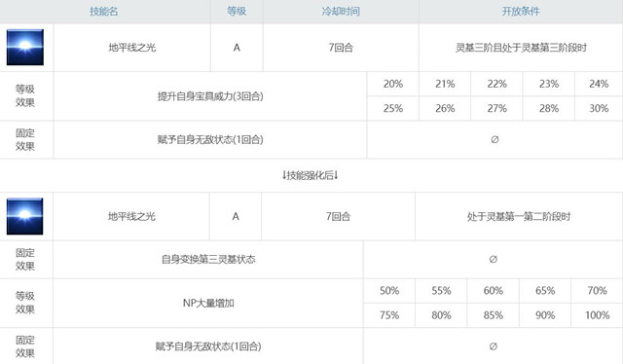The height and width of the screenshot is (364, 623).
Task: Click the 30% max level value
Action: click(x=599, y=108)
